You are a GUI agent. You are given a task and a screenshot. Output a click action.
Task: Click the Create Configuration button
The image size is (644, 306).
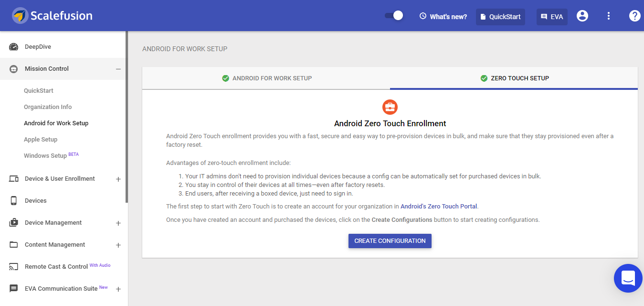point(390,241)
